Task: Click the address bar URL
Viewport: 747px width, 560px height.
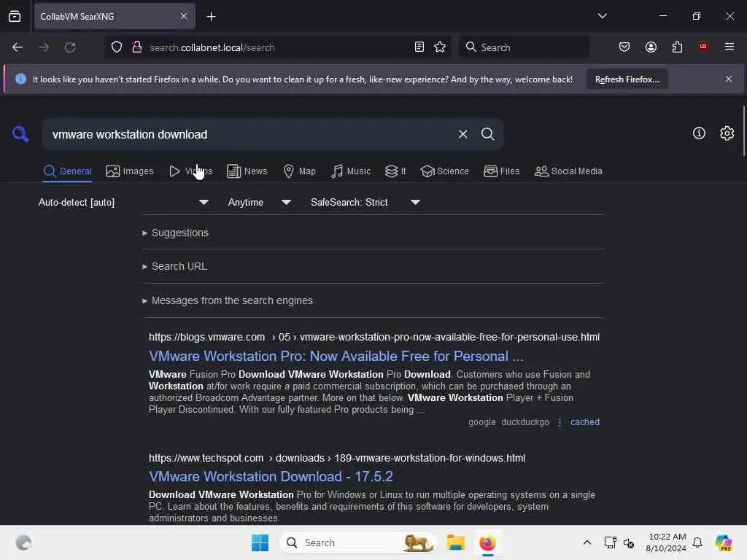Action: coord(212,47)
